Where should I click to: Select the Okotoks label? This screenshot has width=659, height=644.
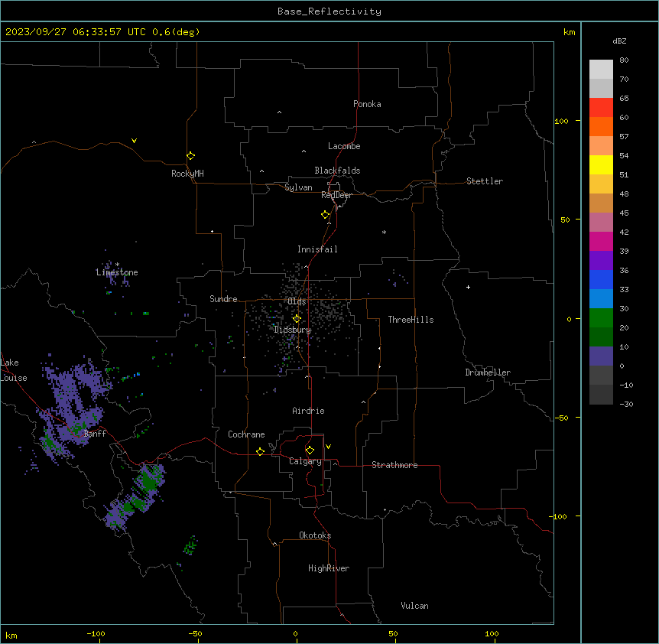315,535
